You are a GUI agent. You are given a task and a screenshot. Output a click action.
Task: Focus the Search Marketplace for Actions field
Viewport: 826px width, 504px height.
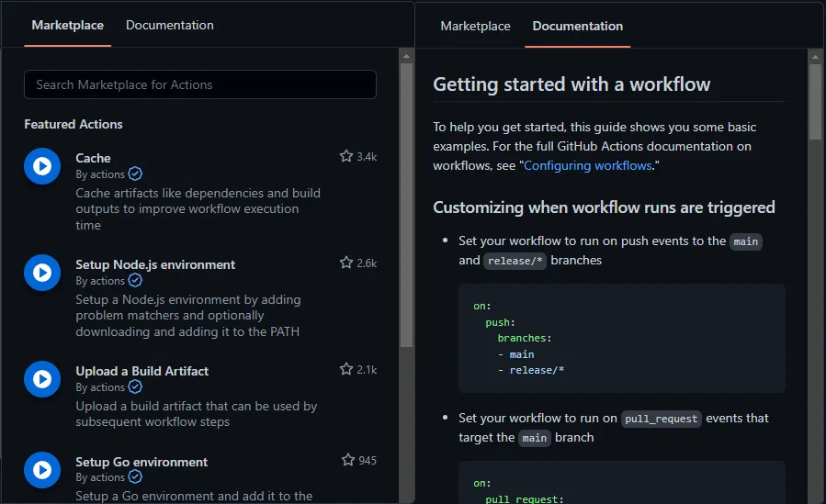tap(200, 84)
